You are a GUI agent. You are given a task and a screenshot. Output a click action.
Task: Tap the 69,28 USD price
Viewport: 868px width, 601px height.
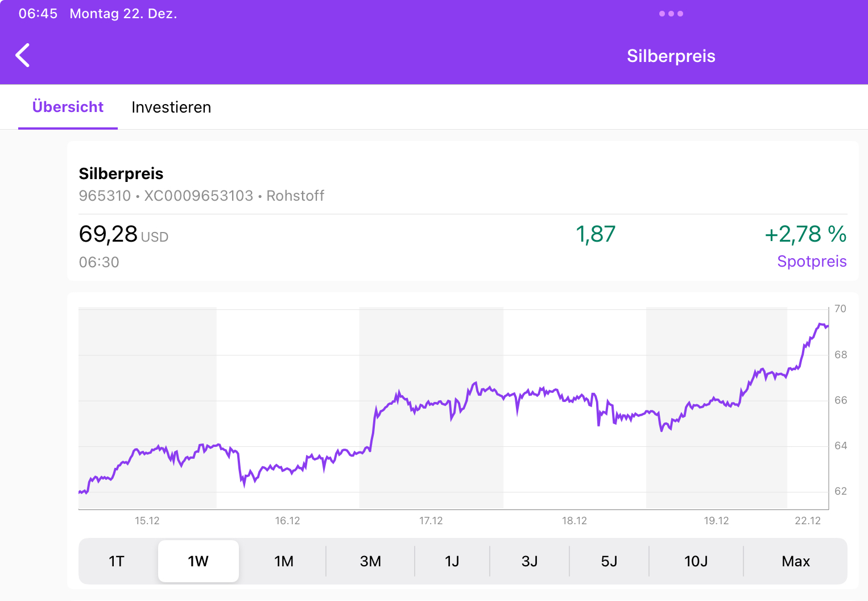123,234
